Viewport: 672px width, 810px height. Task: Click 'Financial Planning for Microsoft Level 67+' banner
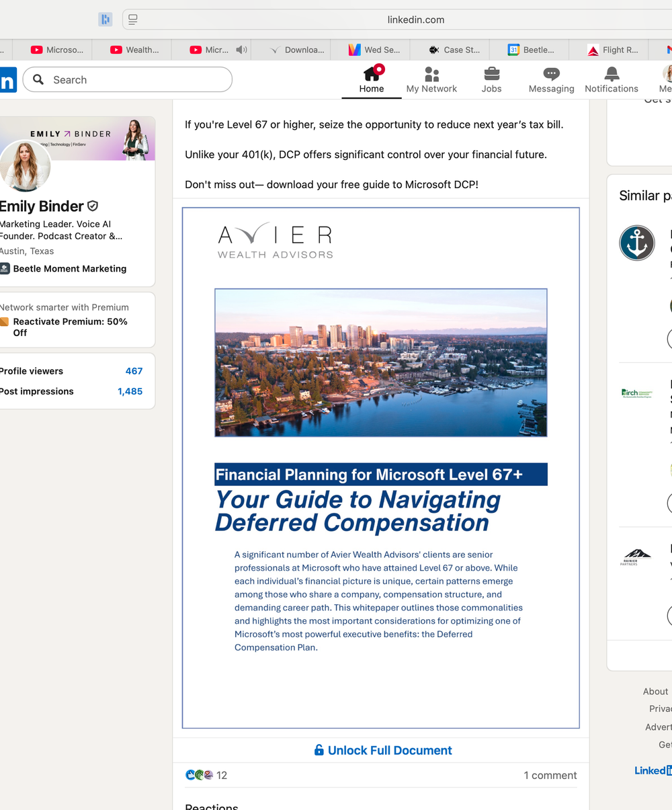pyautogui.click(x=381, y=475)
